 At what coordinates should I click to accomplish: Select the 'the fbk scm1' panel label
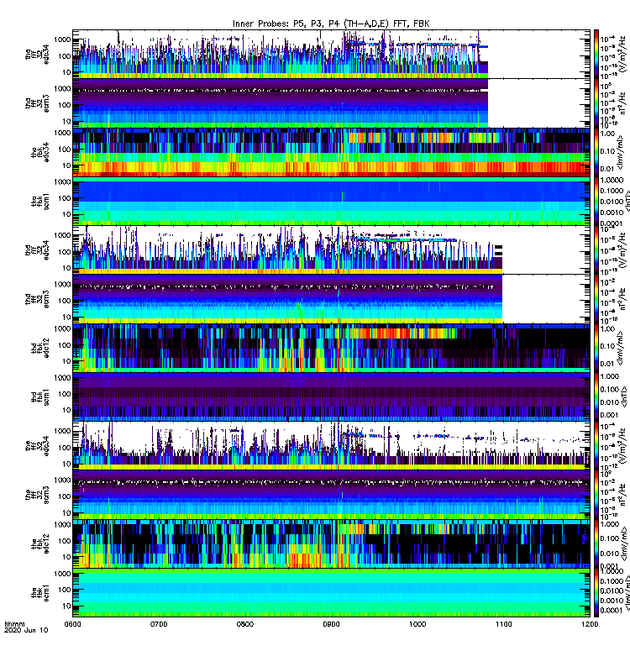coord(39,593)
